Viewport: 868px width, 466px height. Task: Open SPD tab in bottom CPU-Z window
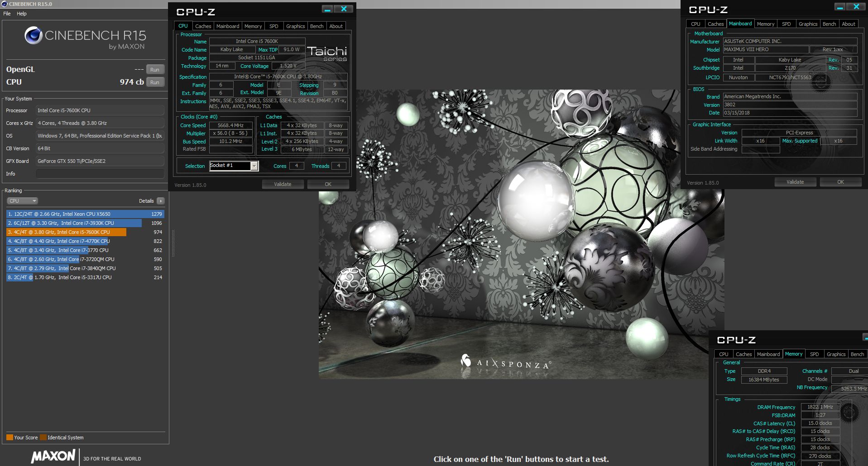[815, 354]
